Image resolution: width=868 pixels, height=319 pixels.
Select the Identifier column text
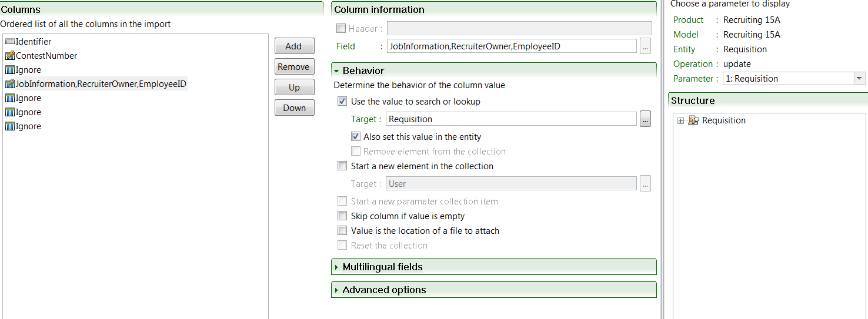coord(34,42)
